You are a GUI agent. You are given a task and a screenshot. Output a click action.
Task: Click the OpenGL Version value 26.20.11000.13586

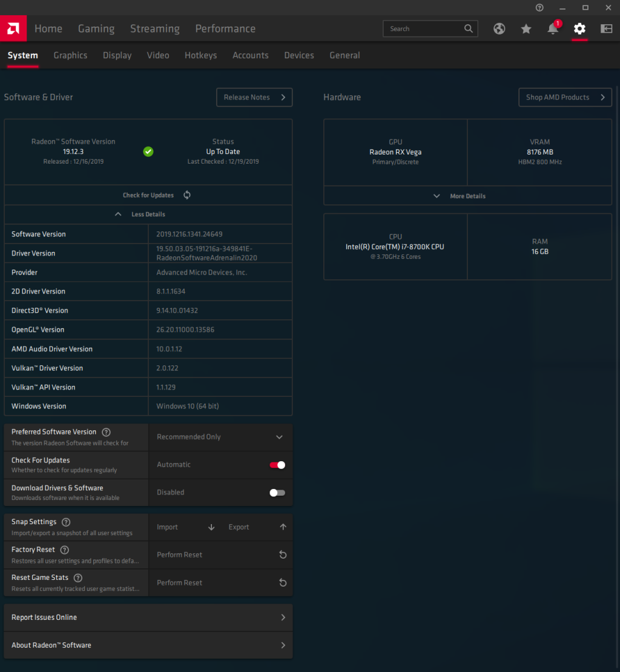point(185,330)
